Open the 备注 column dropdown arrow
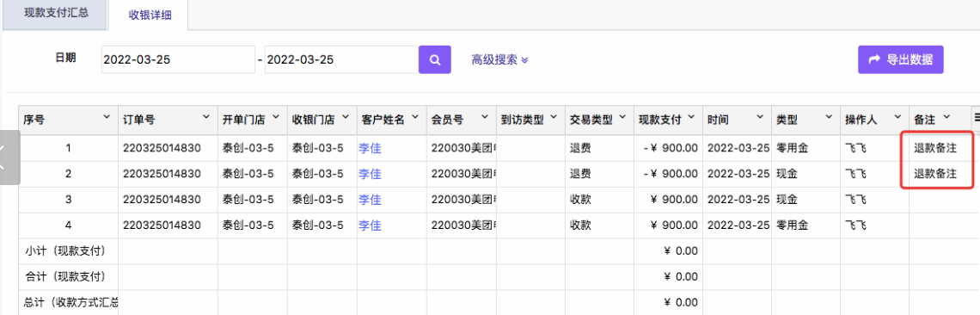This screenshot has width=980, height=315. 946,117
